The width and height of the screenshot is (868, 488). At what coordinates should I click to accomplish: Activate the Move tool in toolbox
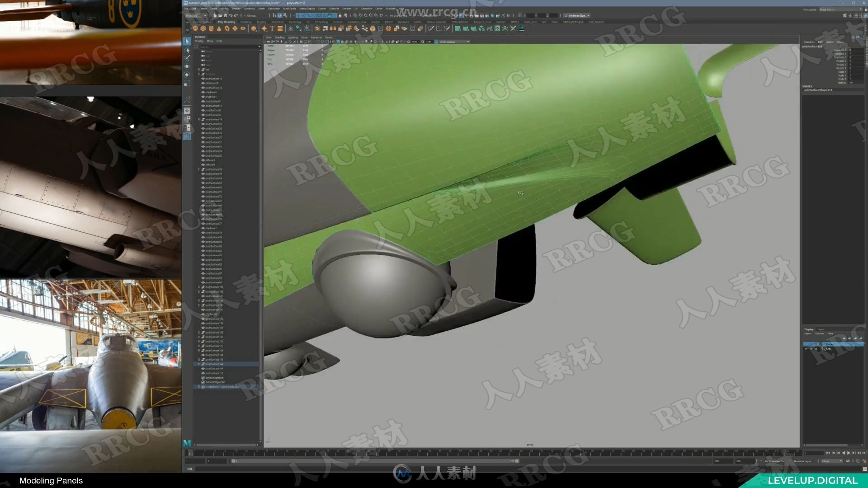point(187,66)
